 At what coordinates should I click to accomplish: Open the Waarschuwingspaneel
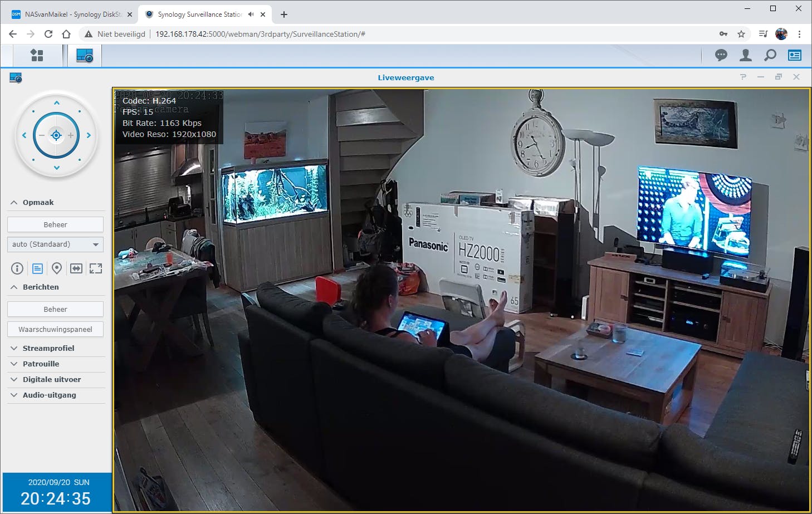tap(55, 329)
